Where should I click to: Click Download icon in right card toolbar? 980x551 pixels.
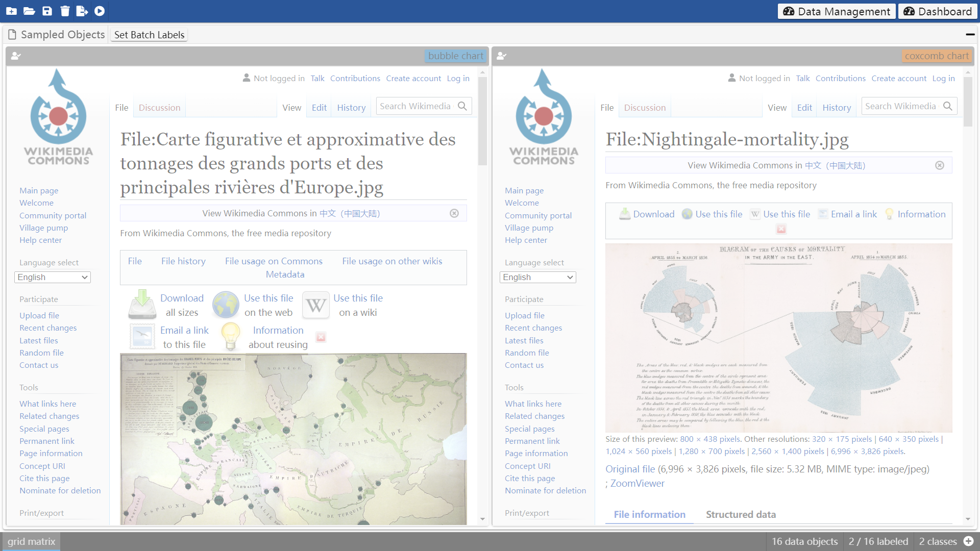coord(625,214)
